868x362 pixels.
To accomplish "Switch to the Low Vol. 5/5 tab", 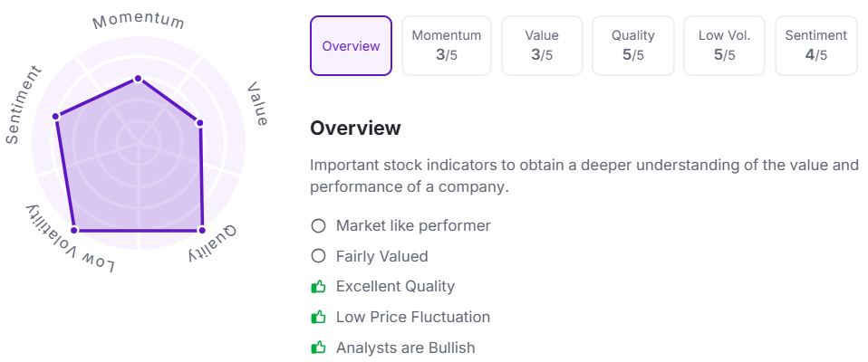I will 725,46.
